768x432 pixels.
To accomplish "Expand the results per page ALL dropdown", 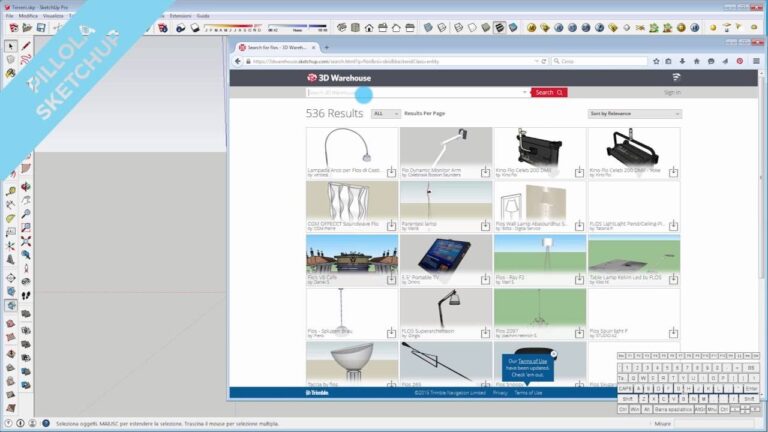I will [x=386, y=114].
